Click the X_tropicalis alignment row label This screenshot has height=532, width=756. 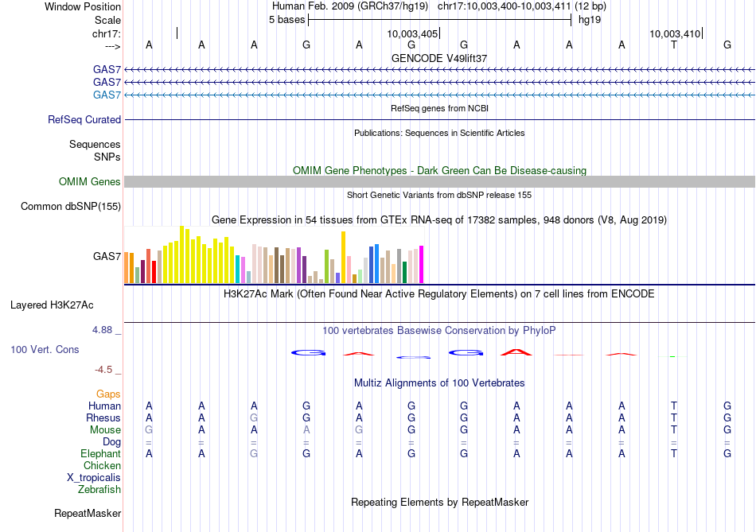pyautogui.click(x=94, y=478)
